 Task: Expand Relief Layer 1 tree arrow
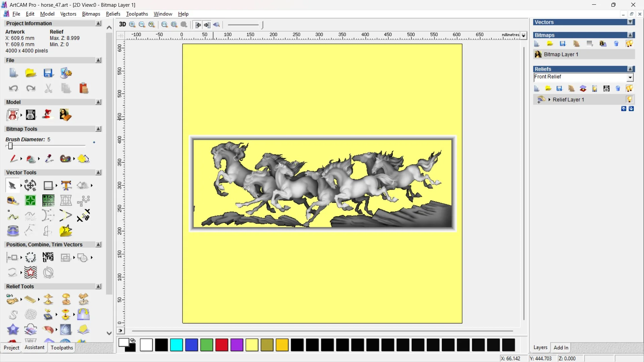click(x=549, y=99)
